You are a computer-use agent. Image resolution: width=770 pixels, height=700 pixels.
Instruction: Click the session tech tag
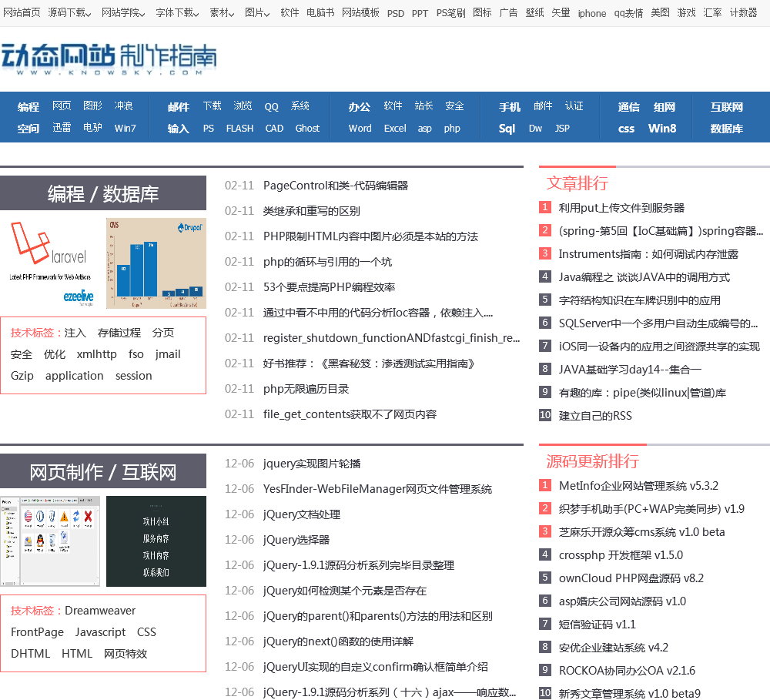coord(133,376)
